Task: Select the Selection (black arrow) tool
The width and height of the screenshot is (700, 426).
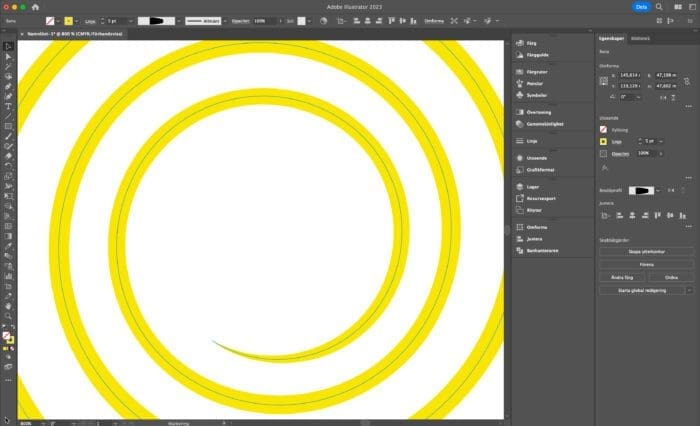Action: pos(8,46)
